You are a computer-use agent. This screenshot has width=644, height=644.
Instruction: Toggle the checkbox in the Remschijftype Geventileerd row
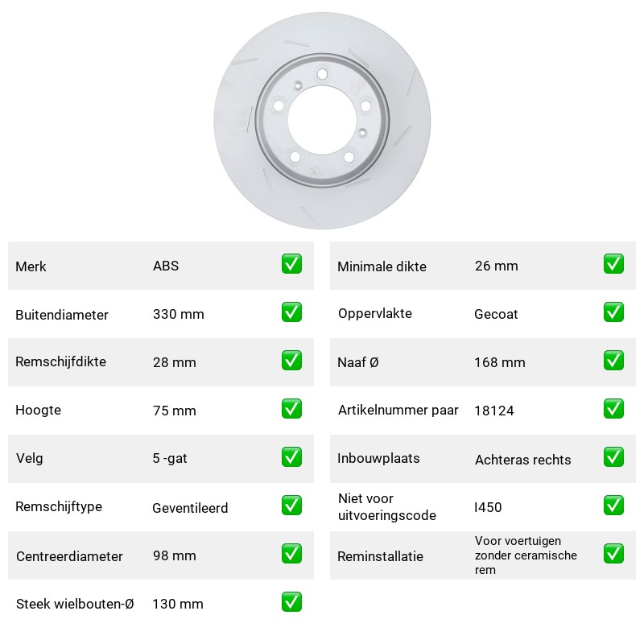(x=291, y=506)
